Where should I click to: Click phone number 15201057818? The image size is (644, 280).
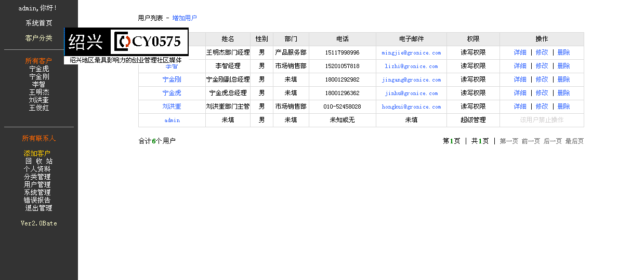tap(343, 66)
